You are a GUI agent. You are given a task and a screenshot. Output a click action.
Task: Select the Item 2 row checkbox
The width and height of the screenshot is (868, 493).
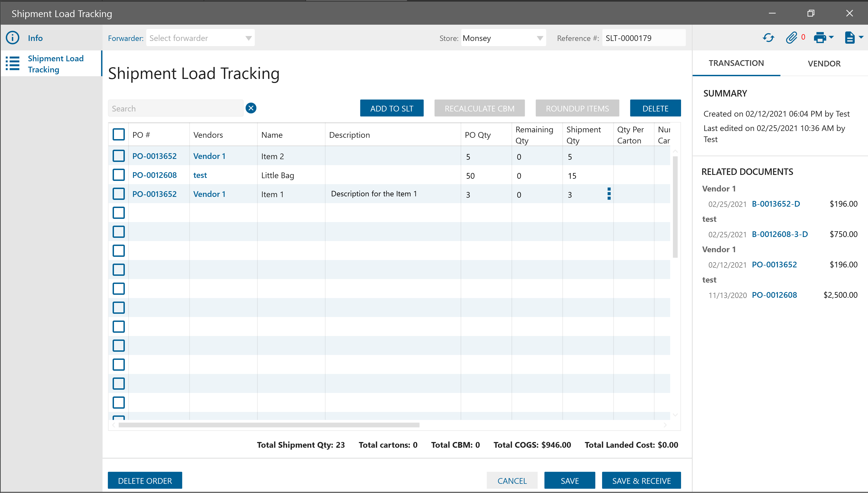click(x=119, y=156)
